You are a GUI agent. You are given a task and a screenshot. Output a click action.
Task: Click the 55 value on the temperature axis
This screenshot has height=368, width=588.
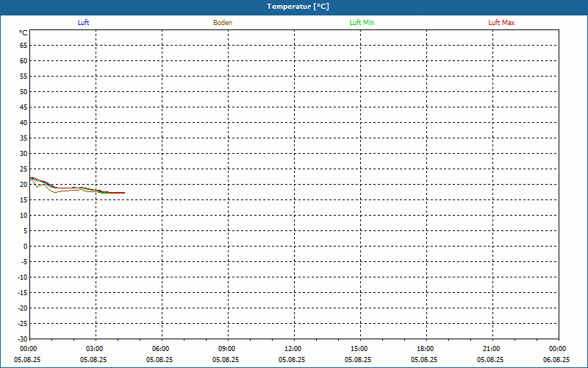(24, 77)
